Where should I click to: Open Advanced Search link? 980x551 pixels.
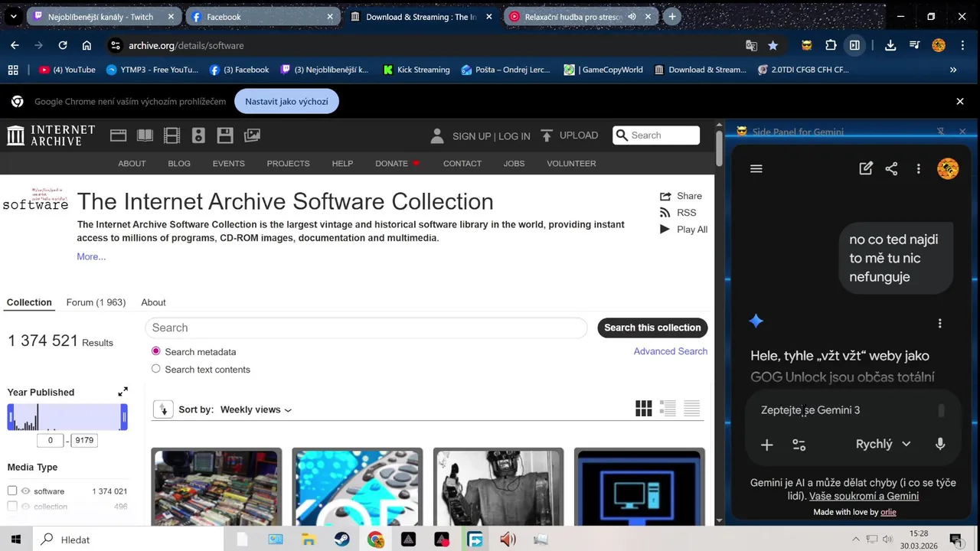click(x=670, y=351)
